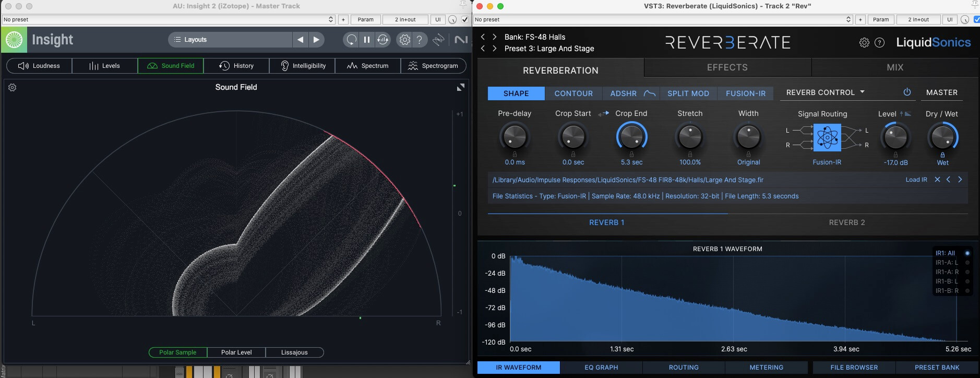Switch to the EFFECTS tab
Screen dimensions: 980x378
click(x=727, y=67)
